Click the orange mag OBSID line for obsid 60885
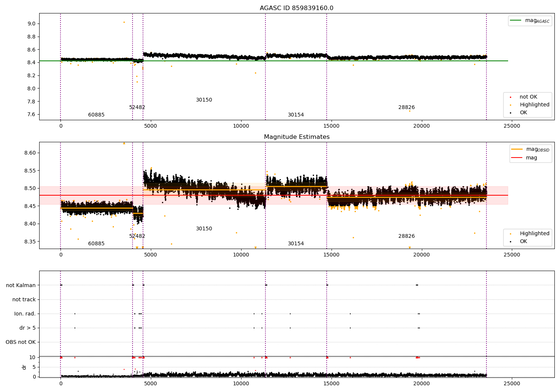This screenshot has height=392, width=560. click(97, 208)
